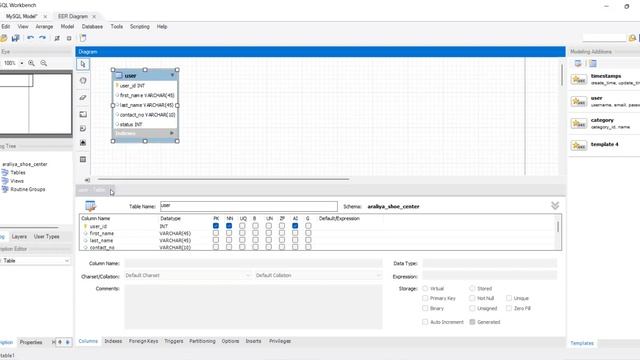Check the Primary Key storage option
Viewport: 640px width, 360px height.
point(425,298)
